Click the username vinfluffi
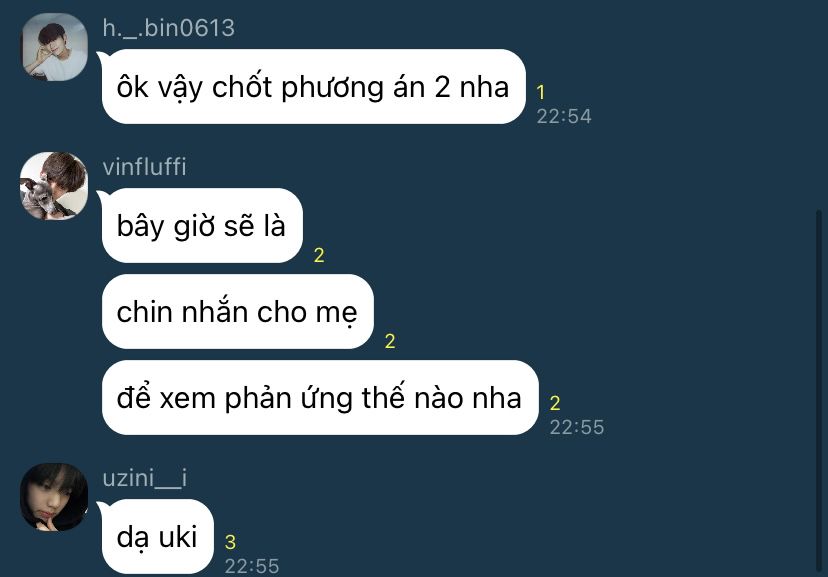Image resolution: width=828 pixels, height=577 pixels. [x=144, y=167]
